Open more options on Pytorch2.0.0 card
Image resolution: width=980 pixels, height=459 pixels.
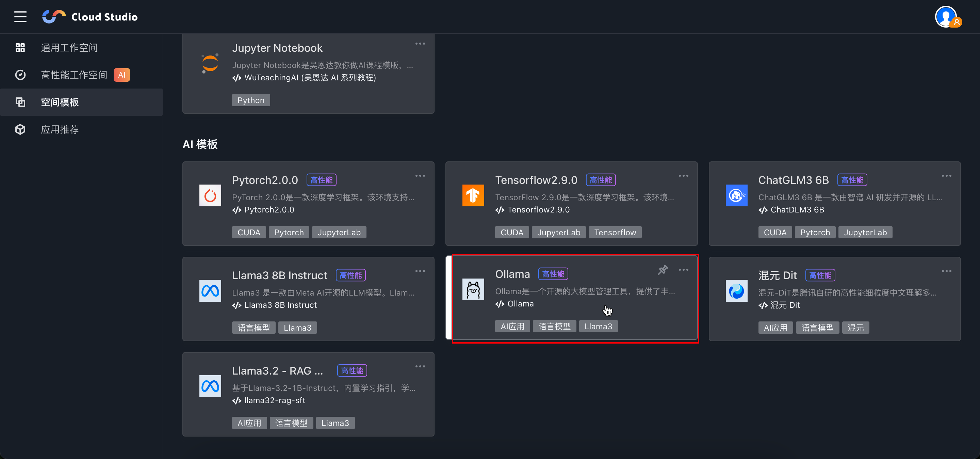pos(420,176)
